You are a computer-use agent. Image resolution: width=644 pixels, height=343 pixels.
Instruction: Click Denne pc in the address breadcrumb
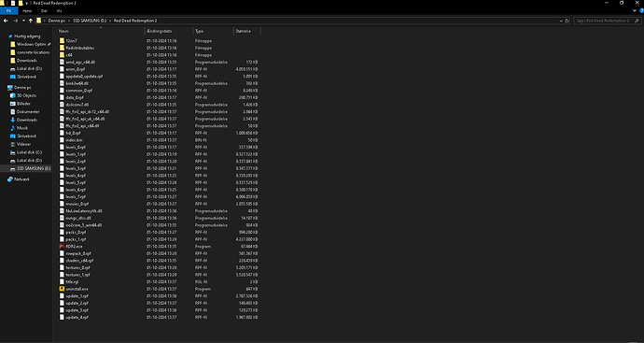pyautogui.click(x=57, y=21)
